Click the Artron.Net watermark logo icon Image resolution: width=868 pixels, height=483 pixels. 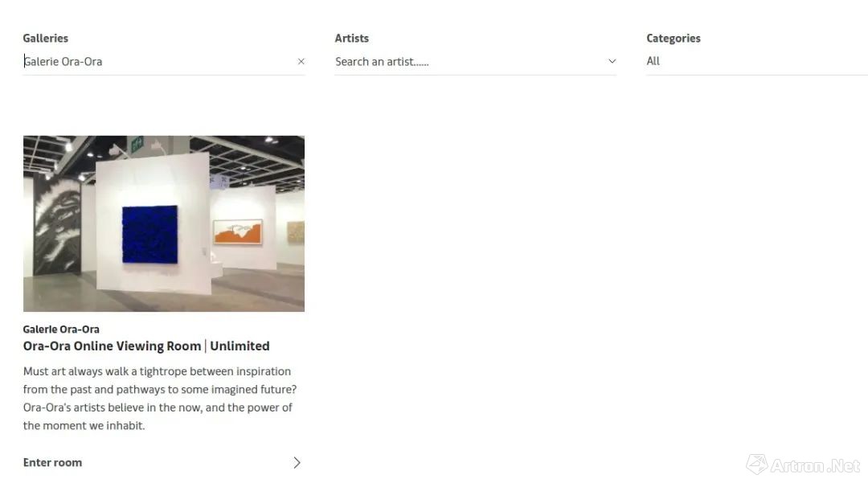coord(756,465)
